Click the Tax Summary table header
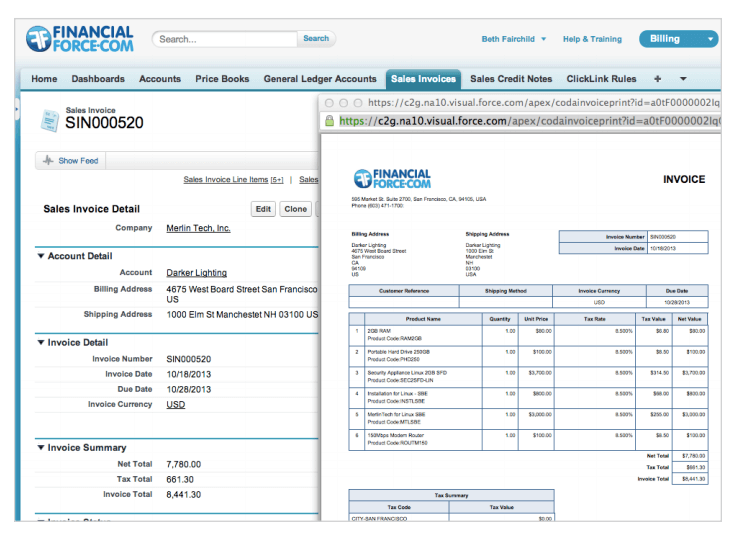This screenshot has width=737, height=548. [x=451, y=495]
